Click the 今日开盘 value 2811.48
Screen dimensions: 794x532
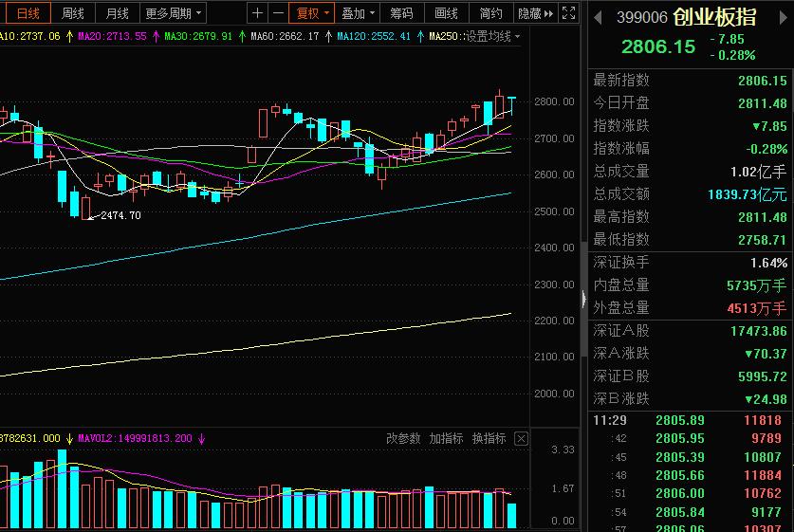click(762, 103)
